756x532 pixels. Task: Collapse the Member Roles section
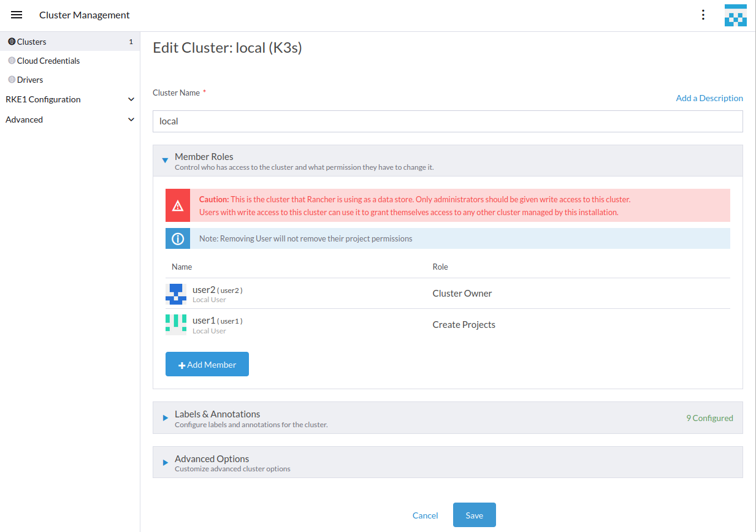pyautogui.click(x=164, y=159)
